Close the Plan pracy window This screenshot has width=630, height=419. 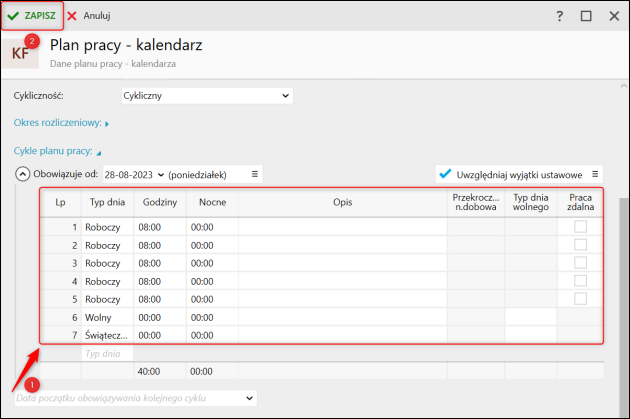(614, 16)
